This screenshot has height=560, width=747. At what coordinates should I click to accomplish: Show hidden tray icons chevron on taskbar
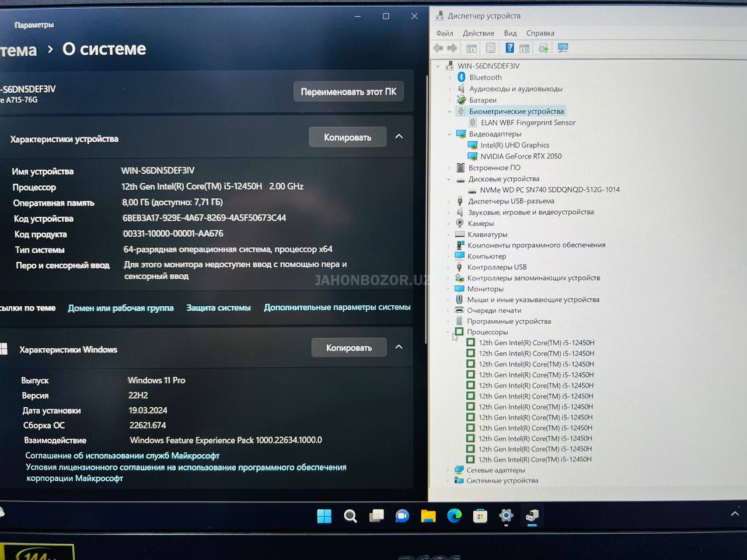point(735,513)
